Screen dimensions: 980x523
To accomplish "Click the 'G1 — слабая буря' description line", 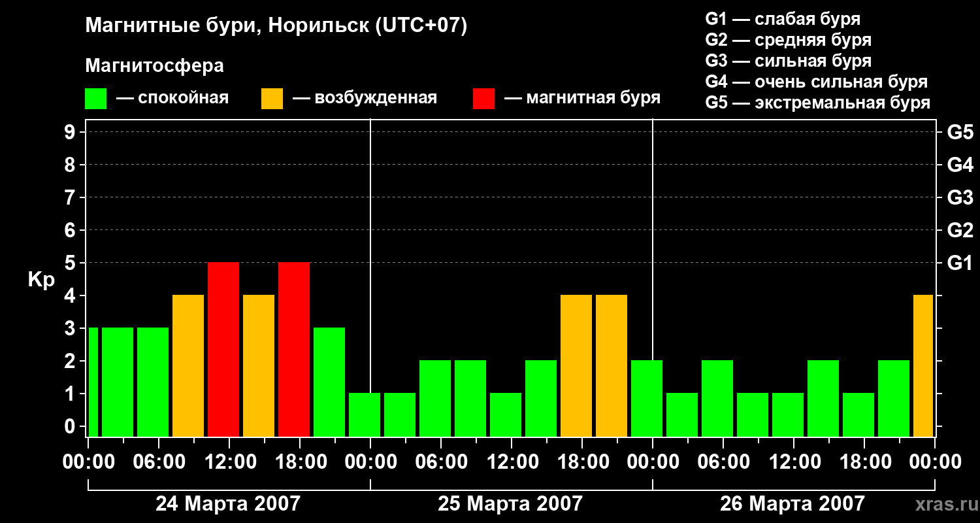I will 783,19.
